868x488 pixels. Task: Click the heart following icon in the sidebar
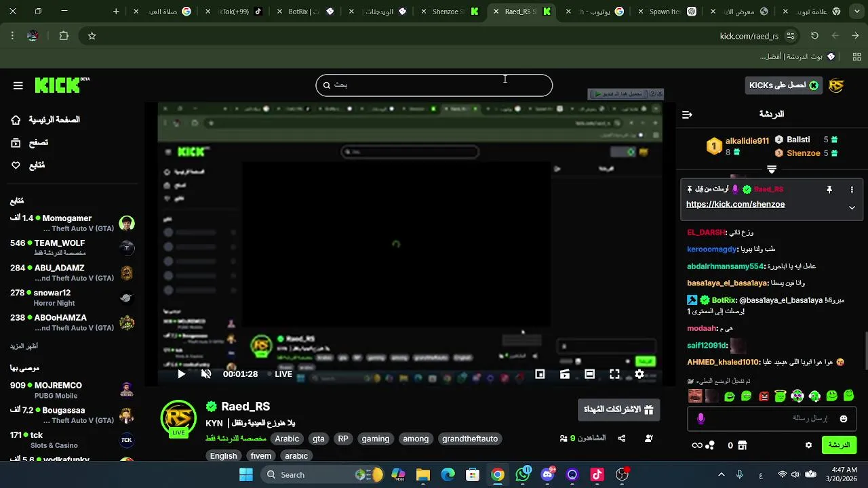pos(16,165)
